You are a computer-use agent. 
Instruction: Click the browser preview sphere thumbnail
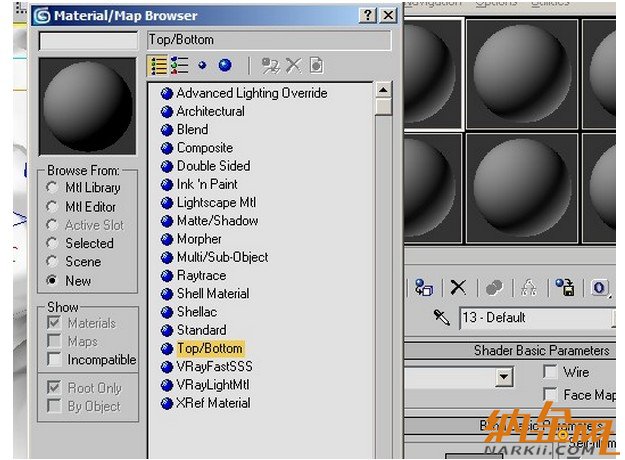(87, 106)
